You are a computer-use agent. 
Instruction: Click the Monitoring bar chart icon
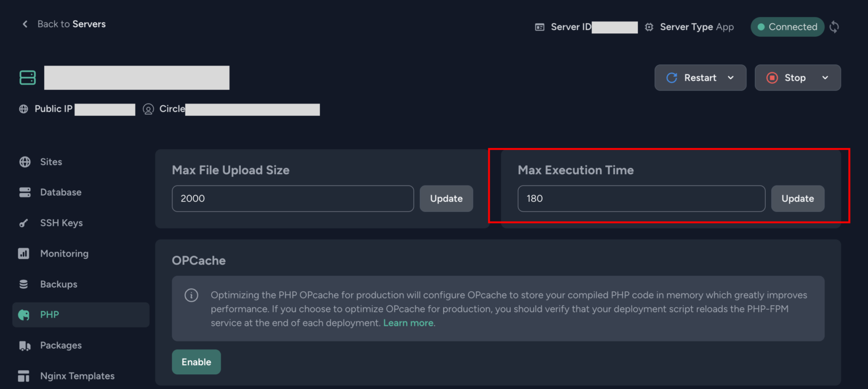pyautogui.click(x=24, y=253)
